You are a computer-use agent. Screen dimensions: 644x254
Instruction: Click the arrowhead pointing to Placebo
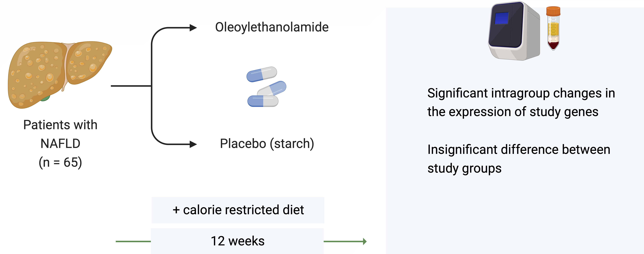pos(193,144)
